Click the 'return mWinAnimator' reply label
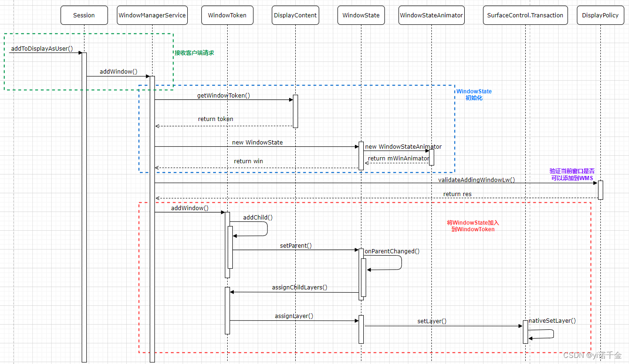 (399, 158)
